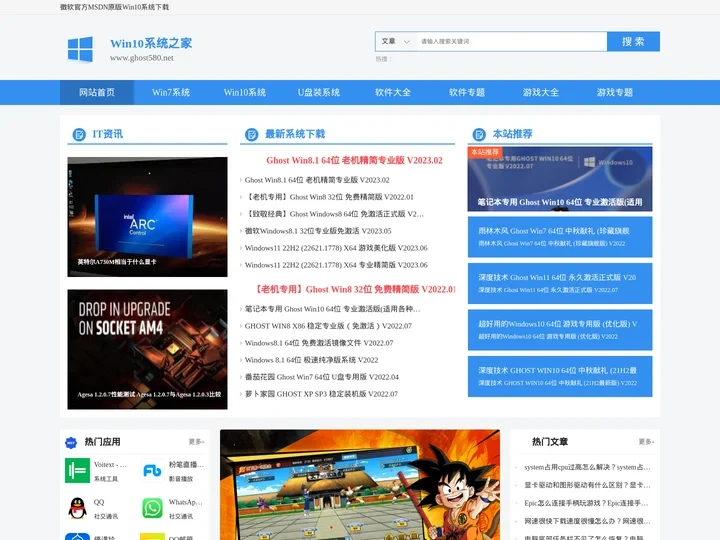Click the IT资讯 section icon
This screenshot has width=720, height=540.
[79, 135]
